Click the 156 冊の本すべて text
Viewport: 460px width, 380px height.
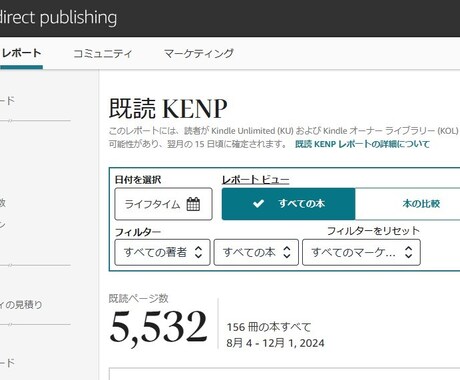pyautogui.click(x=269, y=327)
